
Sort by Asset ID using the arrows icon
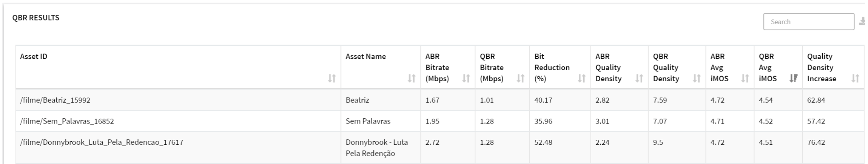332,78
